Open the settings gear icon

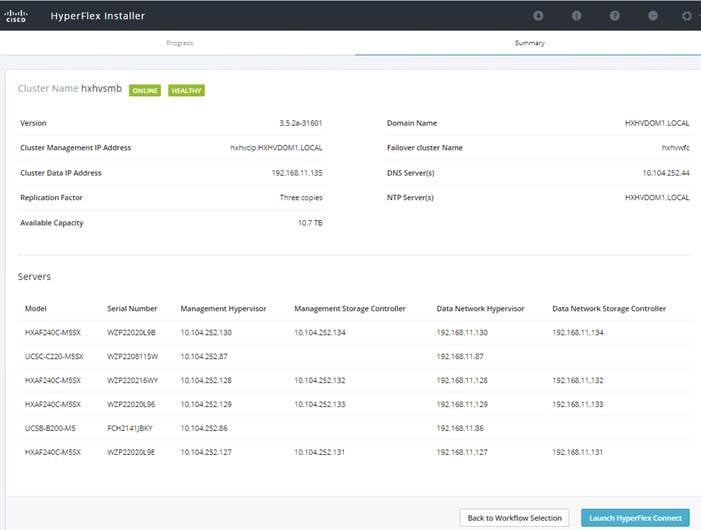[687, 16]
